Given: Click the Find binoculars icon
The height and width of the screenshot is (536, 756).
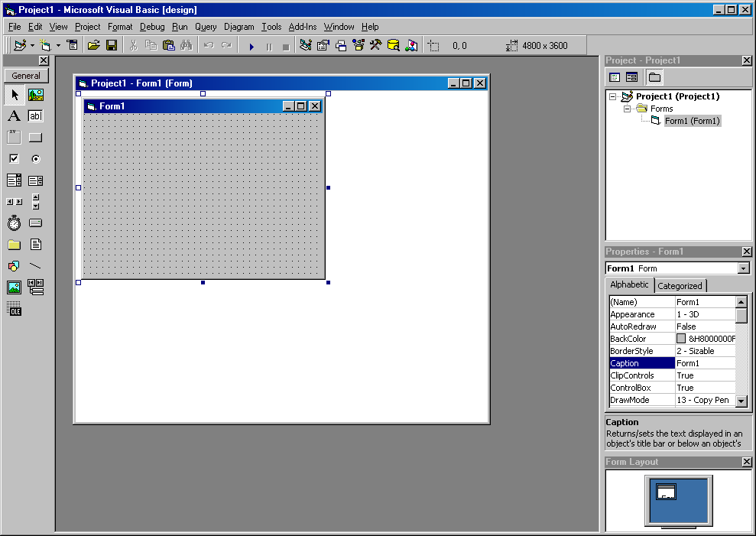Looking at the screenshot, I should pos(186,45).
